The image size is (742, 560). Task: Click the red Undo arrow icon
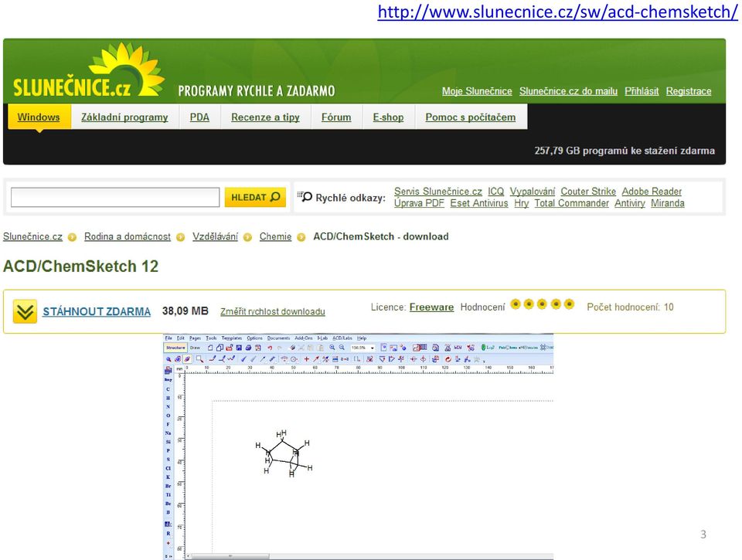click(x=270, y=348)
